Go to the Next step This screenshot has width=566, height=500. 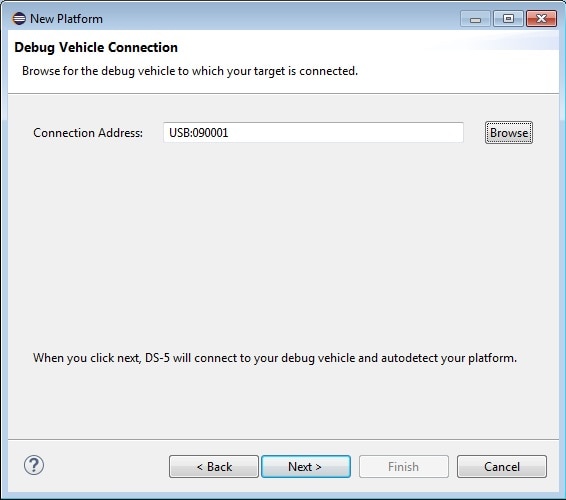tap(306, 466)
